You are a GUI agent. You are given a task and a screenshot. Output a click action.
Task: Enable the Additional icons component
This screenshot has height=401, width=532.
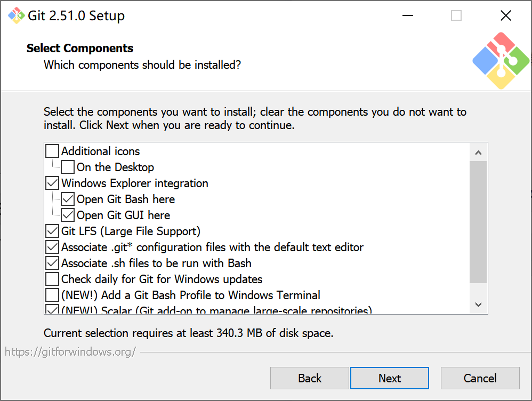[x=52, y=151]
